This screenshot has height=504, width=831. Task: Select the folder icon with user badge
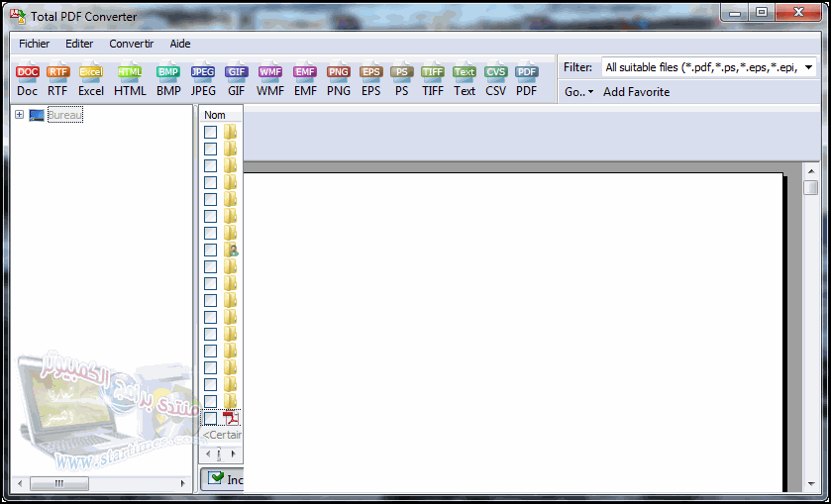coord(231,250)
